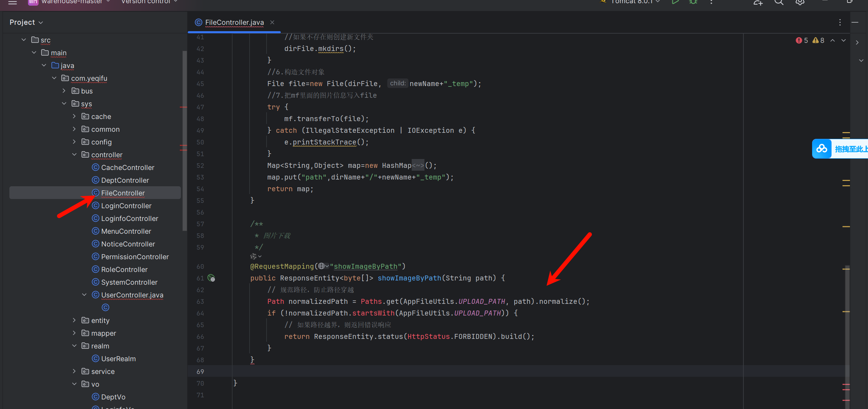Click the showImageByPath URL mapping link
The width and height of the screenshot is (868, 409).
[x=365, y=266]
